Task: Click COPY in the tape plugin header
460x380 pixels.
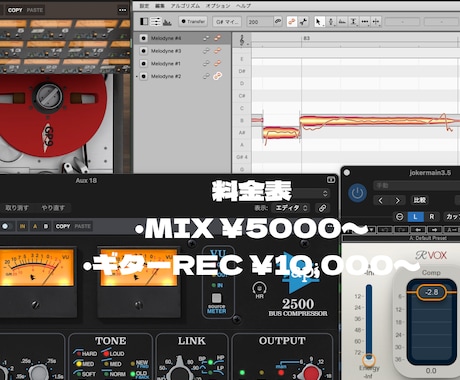Action: 15,10
